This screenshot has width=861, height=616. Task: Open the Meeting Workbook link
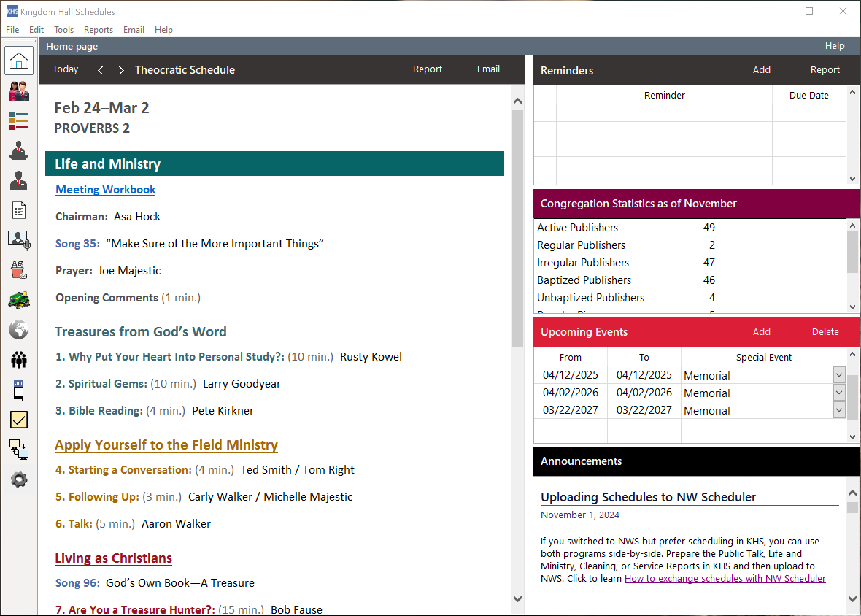[x=105, y=189]
